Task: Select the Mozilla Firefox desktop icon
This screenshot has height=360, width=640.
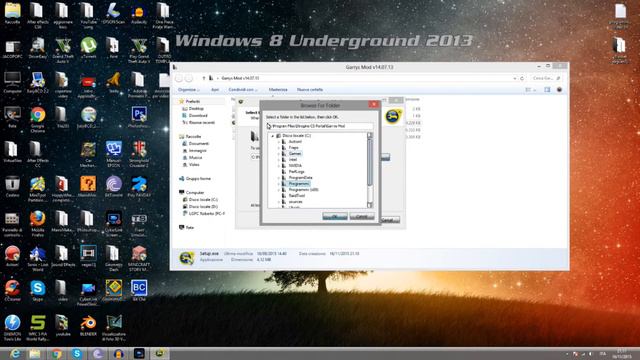Action: [x=38, y=223]
